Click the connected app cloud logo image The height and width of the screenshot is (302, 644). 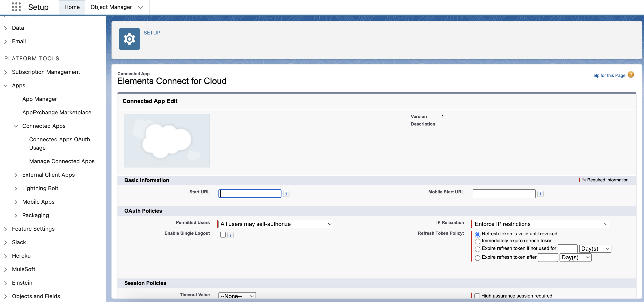(x=167, y=141)
